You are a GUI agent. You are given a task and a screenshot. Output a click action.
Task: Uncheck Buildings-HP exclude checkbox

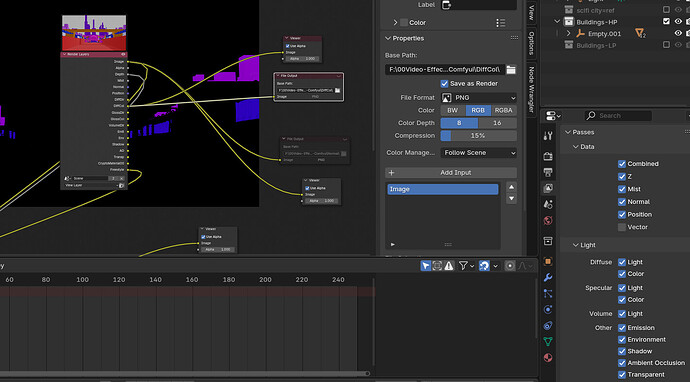click(x=666, y=21)
